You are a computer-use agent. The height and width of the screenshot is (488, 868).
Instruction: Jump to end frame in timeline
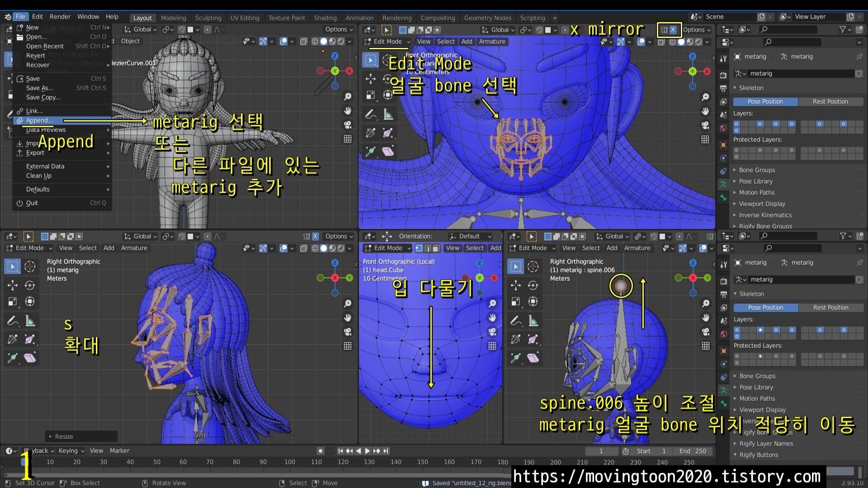386,451
